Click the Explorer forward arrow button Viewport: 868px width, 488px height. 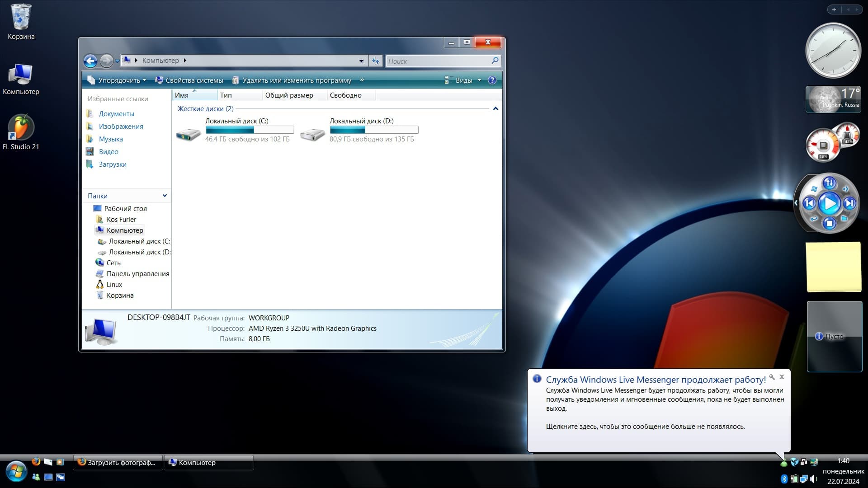coord(106,61)
